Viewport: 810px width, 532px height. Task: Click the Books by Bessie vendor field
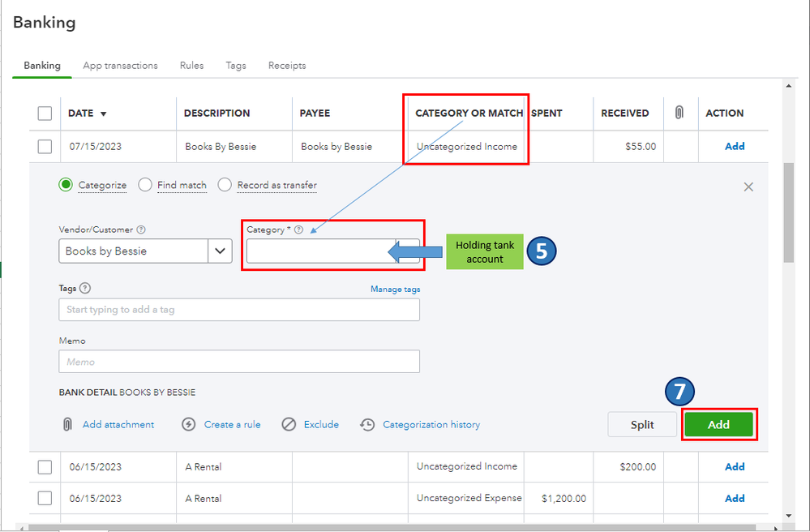(x=133, y=251)
